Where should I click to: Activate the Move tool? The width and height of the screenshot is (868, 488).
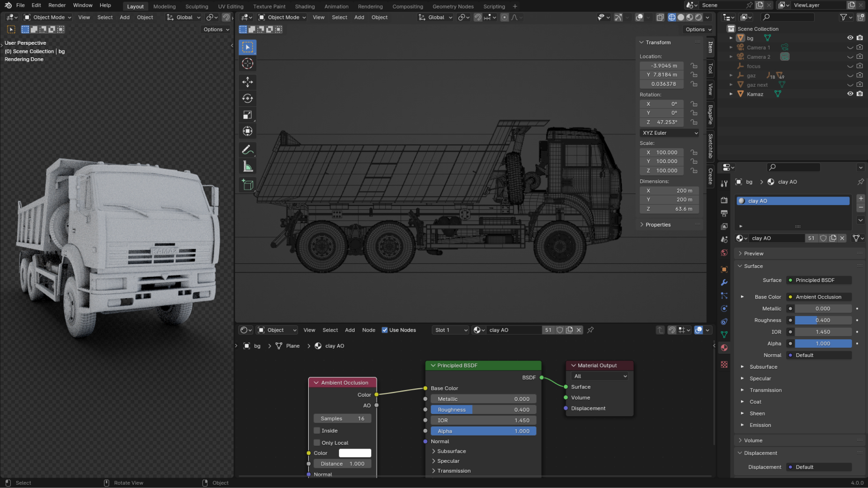click(247, 82)
